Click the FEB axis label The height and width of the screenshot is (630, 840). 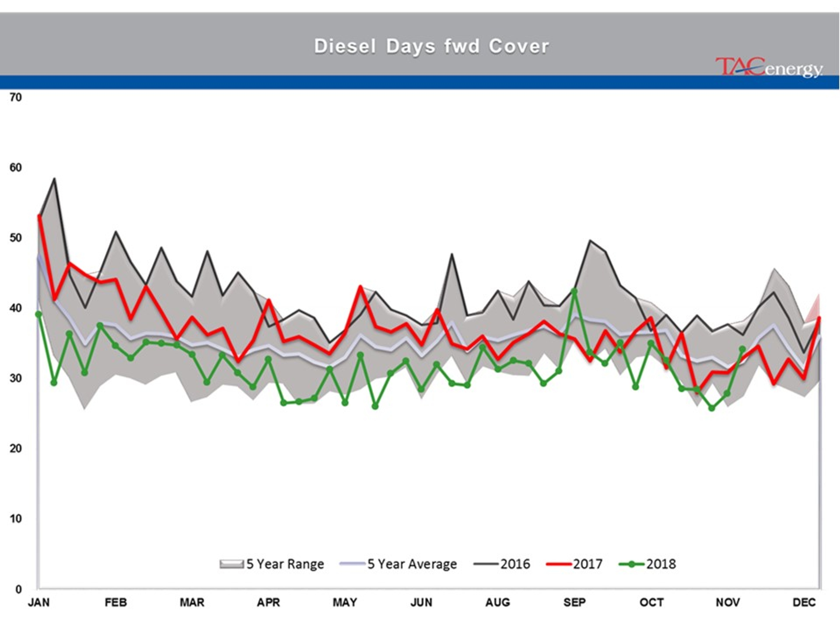click(x=116, y=602)
